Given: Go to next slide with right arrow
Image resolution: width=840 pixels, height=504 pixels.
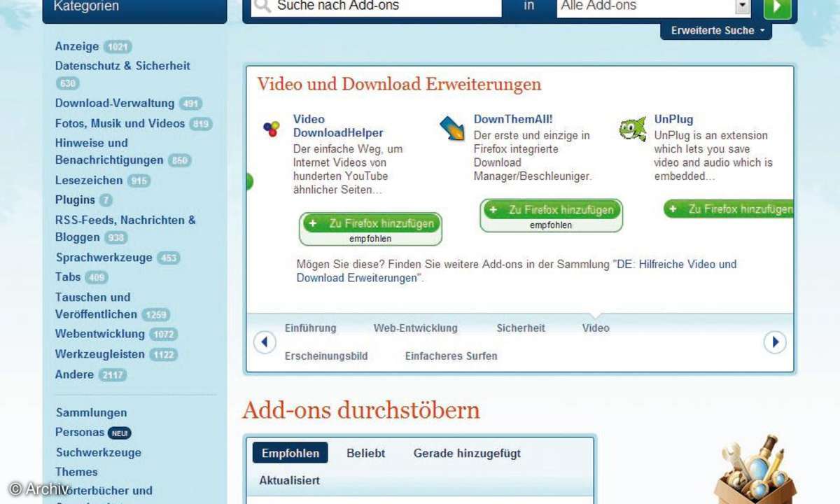Looking at the screenshot, I should point(775,342).
